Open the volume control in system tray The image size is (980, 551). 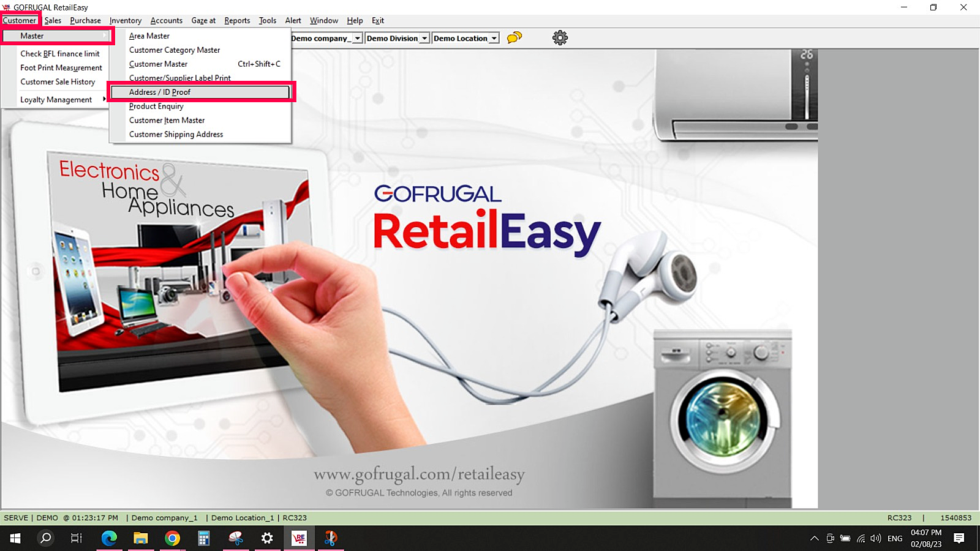click(x=876, y=539)
